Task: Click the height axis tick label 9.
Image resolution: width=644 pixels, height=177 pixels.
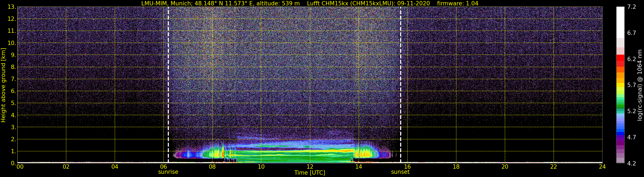Action: point(13,55)
